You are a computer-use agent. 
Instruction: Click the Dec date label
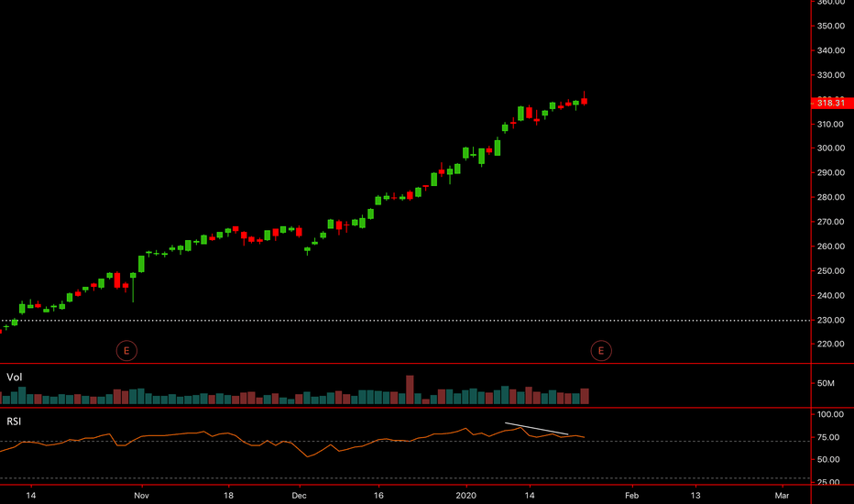pyautogui.click(x=299, y=495)
